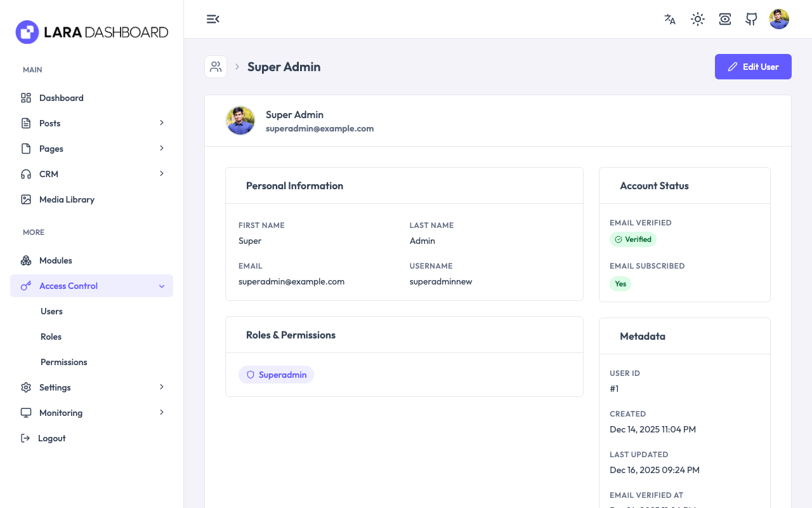Viewport: 812px width, 508px height.
Task: Click the superadmin@example.com under profile name
Action: [320, 128]
